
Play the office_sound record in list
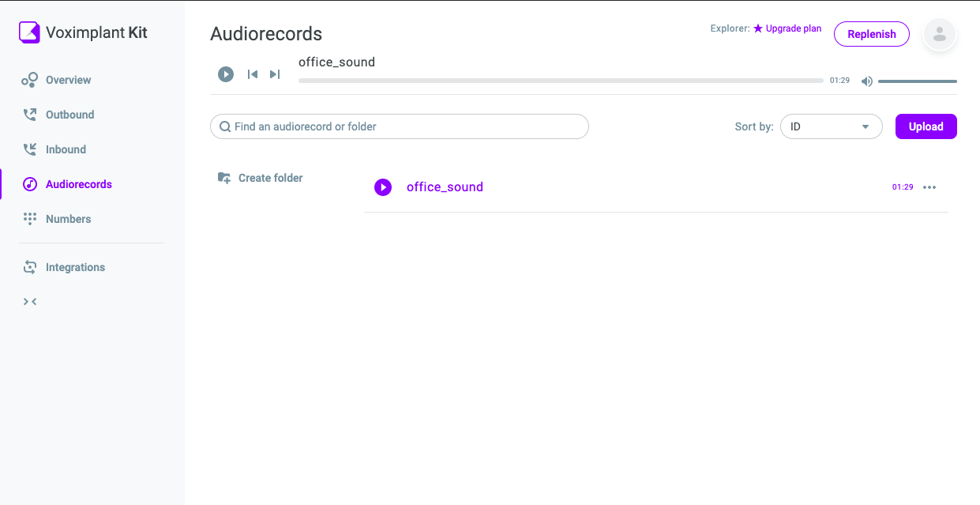[383, 187]
